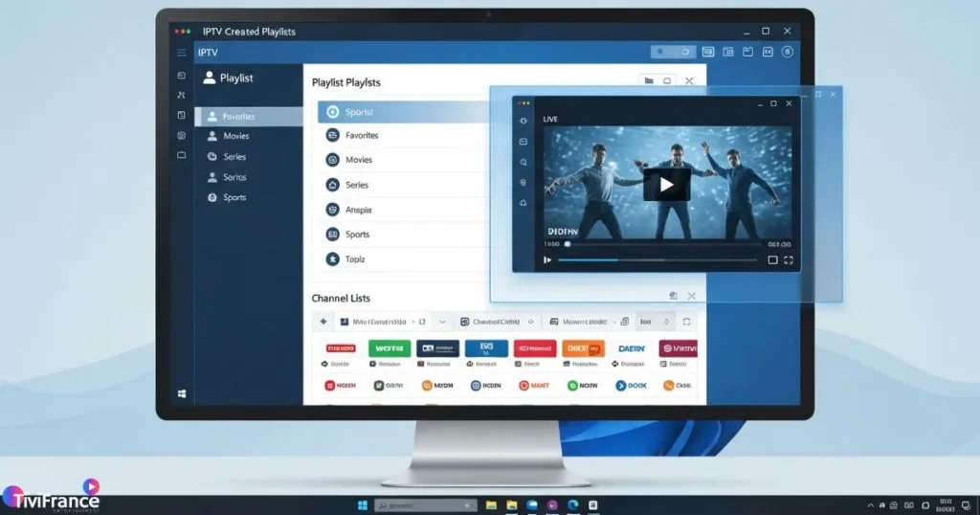980x515 pixels.
Task: Click the tools icon in the narrow left rail
Action: tap(181, 95)
